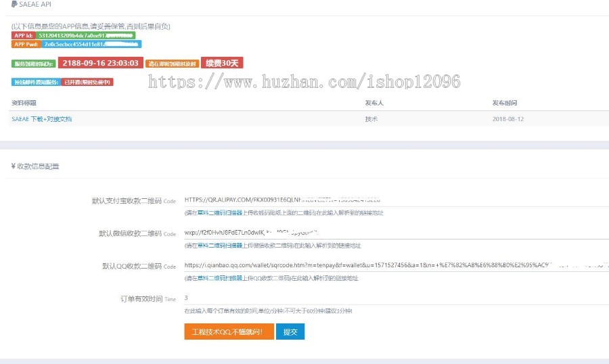
Task: Click the WeChat QR code input field
Action: click(396, 233)
